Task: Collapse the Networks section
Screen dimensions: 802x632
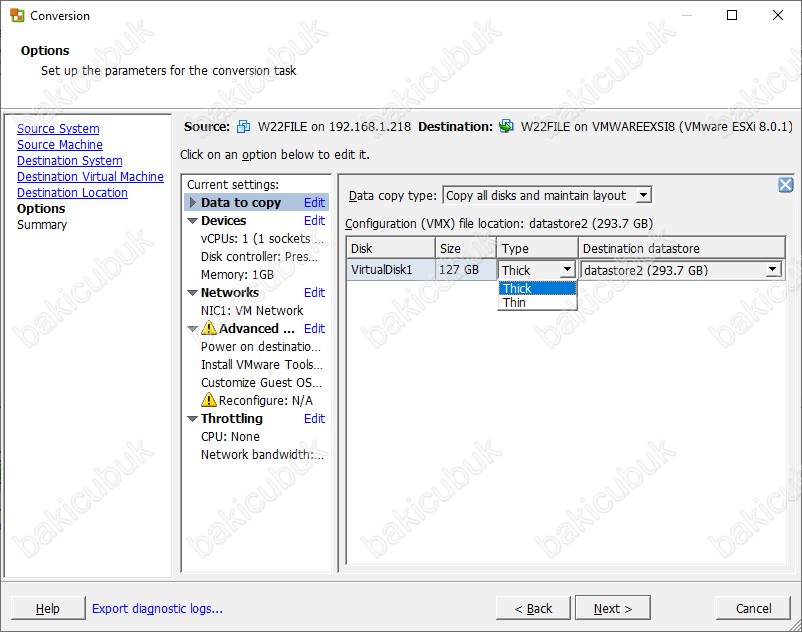Action: click(x=192, y=293)
